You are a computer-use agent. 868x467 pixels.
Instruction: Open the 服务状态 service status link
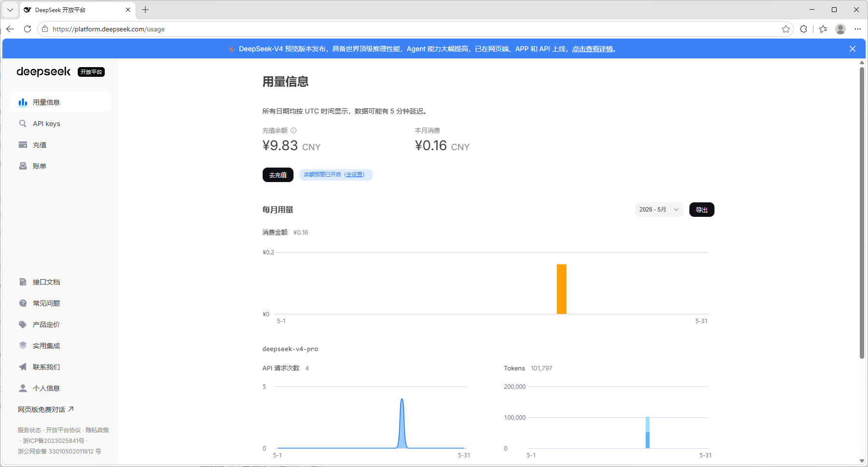click(29, 430)
